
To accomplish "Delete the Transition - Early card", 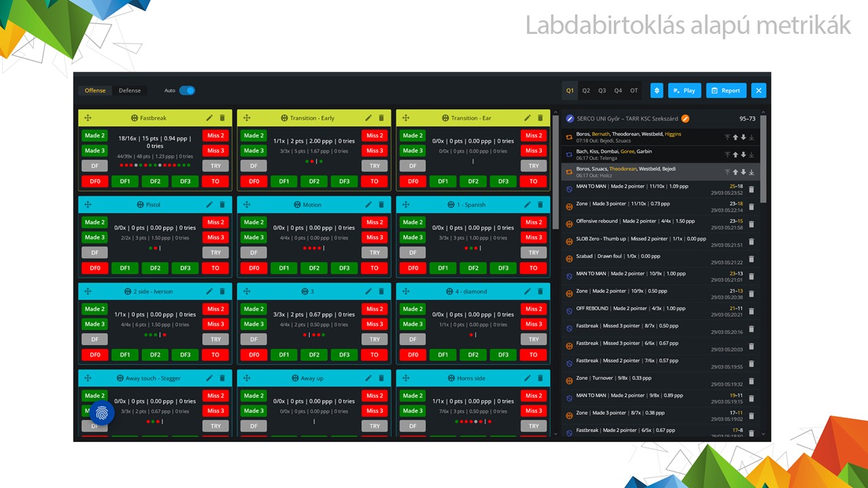I will pyautogui.click(x=381, y=118).
